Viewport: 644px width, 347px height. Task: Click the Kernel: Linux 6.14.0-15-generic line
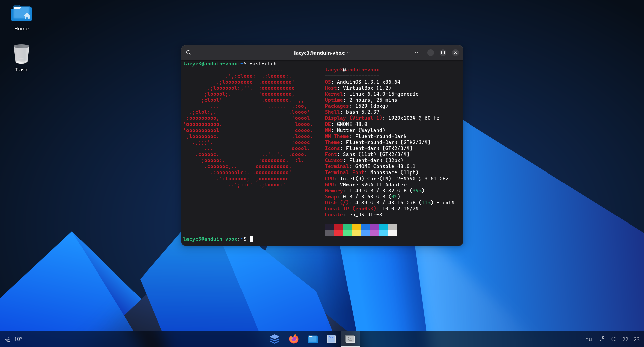372,94
